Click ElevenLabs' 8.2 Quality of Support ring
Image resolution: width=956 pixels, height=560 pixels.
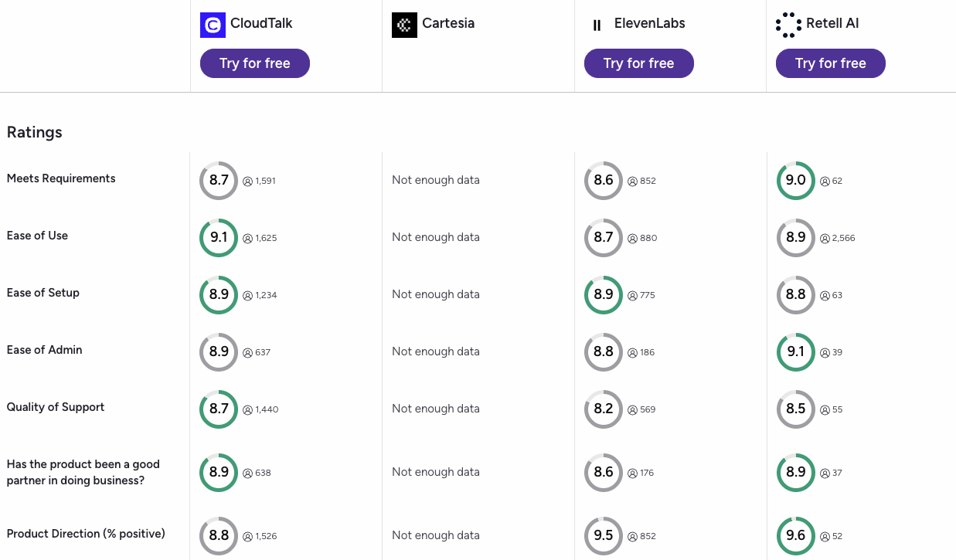coord(604,409)
